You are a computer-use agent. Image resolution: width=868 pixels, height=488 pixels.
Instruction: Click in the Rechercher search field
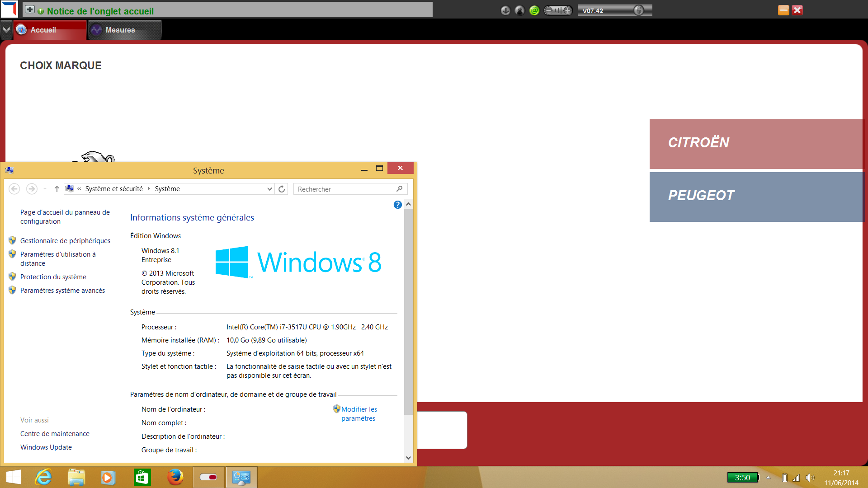pos(344,189)
